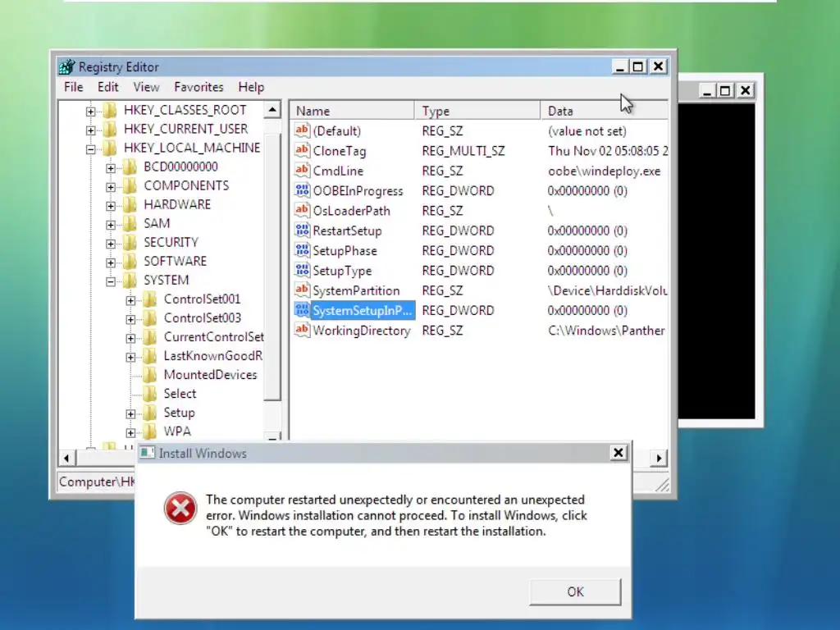This screenshot has height=630, width=840.
Task: Click the (Default) string value icon
Action: (x=302, y=130)
